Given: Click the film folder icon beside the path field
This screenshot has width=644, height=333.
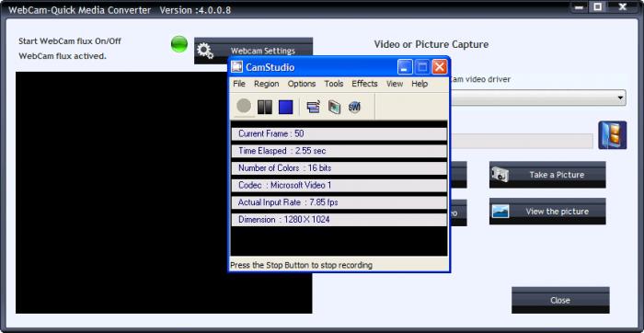Looking at the screenshot, I should point(613,135).
